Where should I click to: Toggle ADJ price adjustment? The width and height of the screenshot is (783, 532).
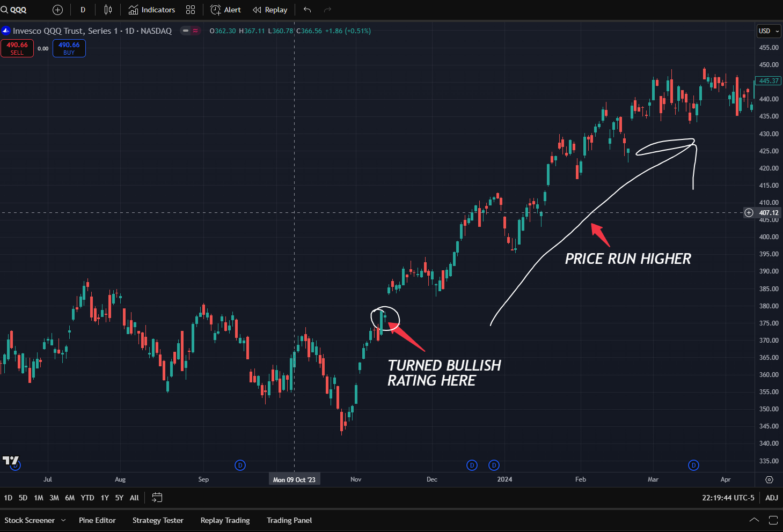(771, 498)
